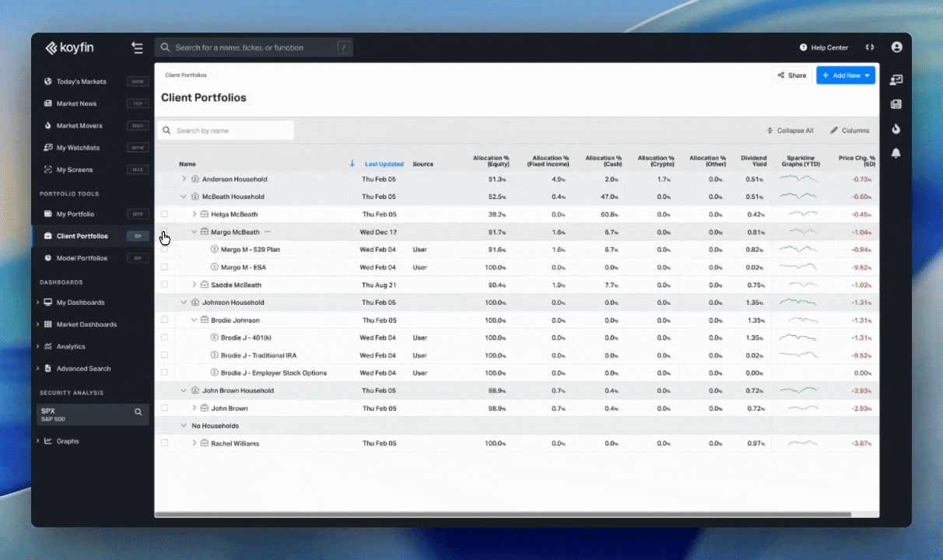Image resolution: width=943 pixels, height=560 pixels.
Task: Open the user account profile icon
Action: [x=896, y=47]
